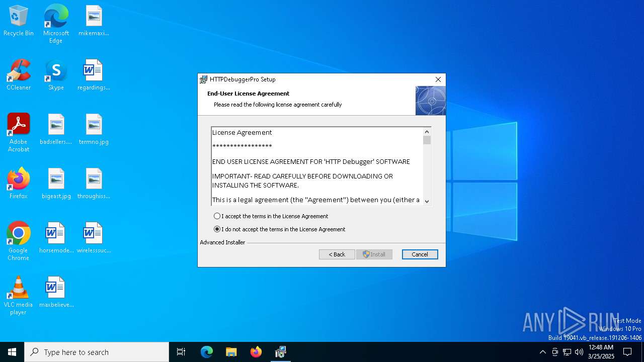Select the termno.jpg file on desktop
Viewport: 644px width, 362px height.
(94, 130)
